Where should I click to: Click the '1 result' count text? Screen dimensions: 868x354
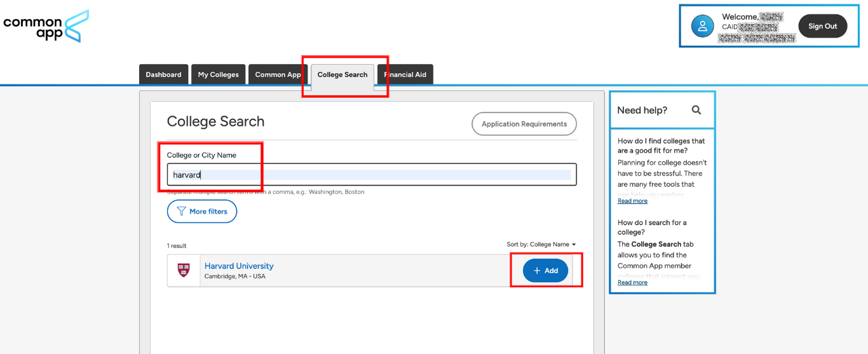177,246
